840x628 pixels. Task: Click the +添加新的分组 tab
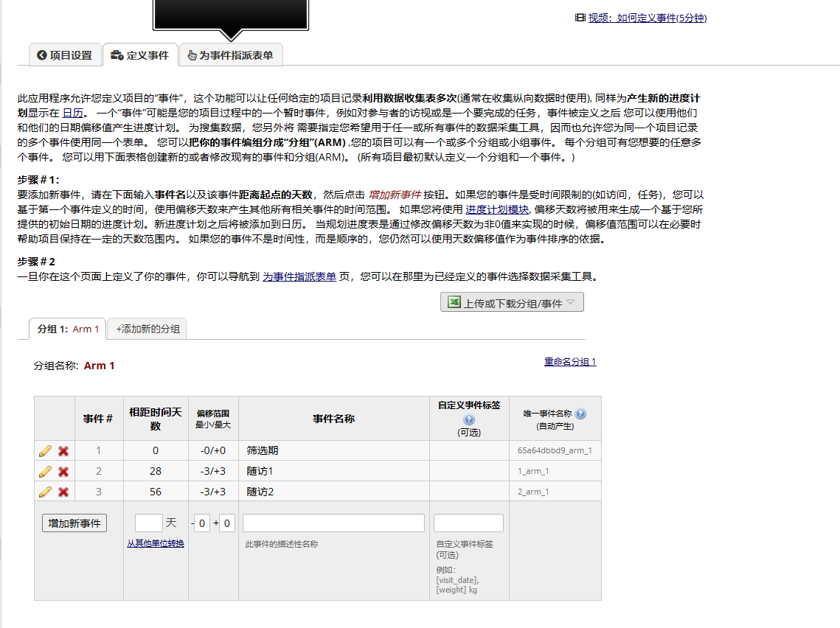pyautogui.click(x=146, y=329)
